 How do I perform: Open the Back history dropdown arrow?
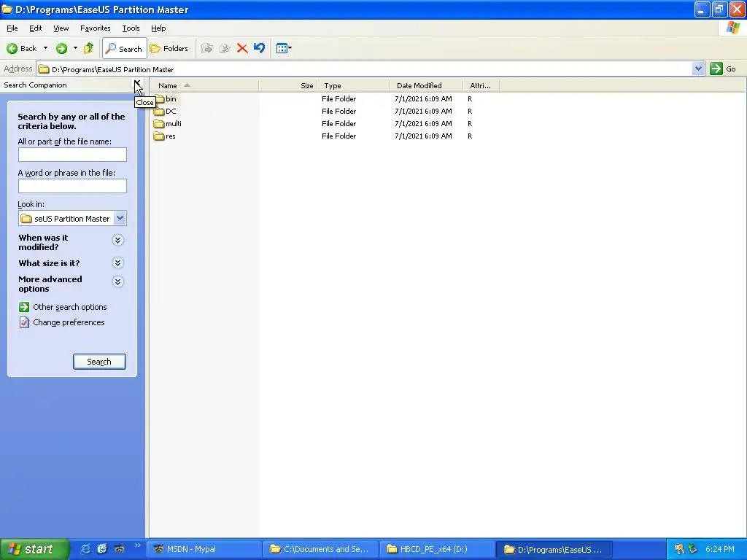(x=45, y=48)
